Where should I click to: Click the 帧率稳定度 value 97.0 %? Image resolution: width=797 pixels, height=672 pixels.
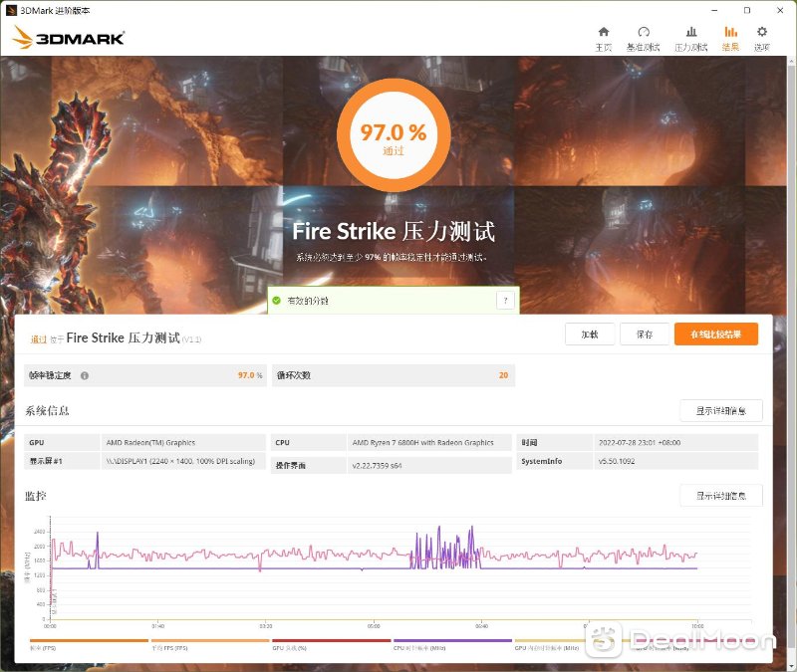pos(250,375)
